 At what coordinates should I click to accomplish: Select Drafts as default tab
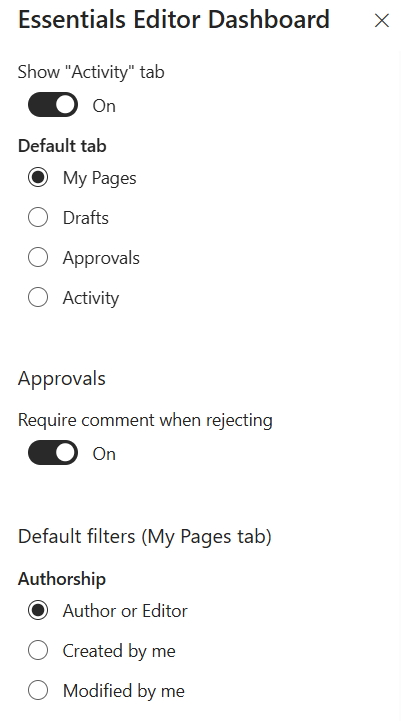click(x=38, y=217)
